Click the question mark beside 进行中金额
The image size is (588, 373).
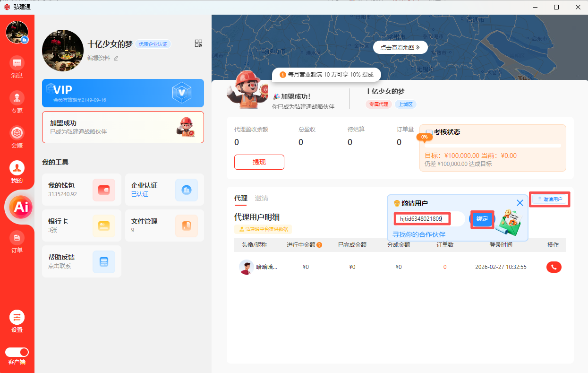point(320,245)
